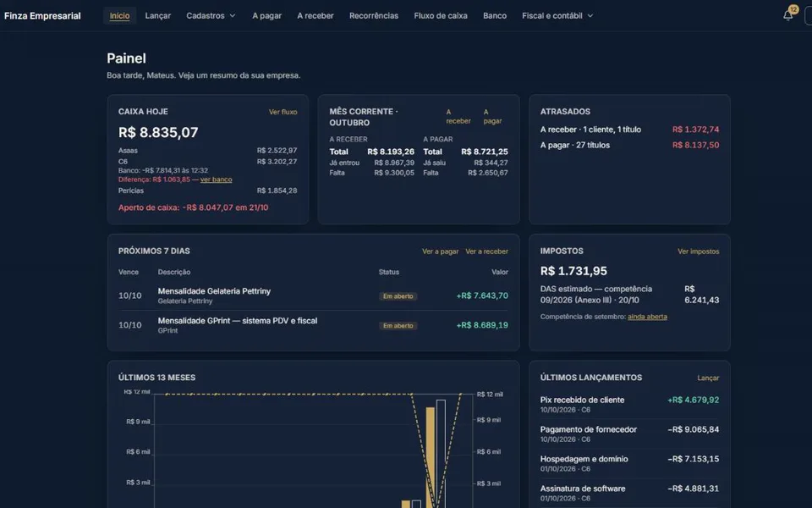Image resolution: width=812 pixels, height=508 pixels.
Task: Open 'A pagar · 27 títulos' overdue row
Action: [629, 145]
